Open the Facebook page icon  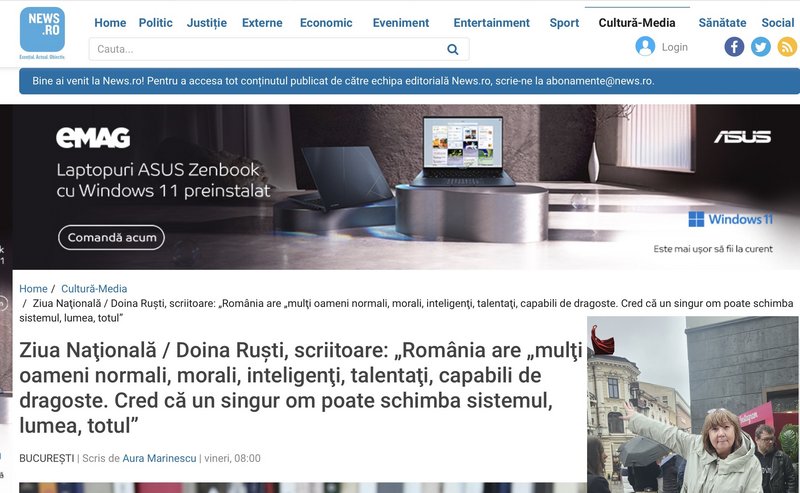click(734, 47)
